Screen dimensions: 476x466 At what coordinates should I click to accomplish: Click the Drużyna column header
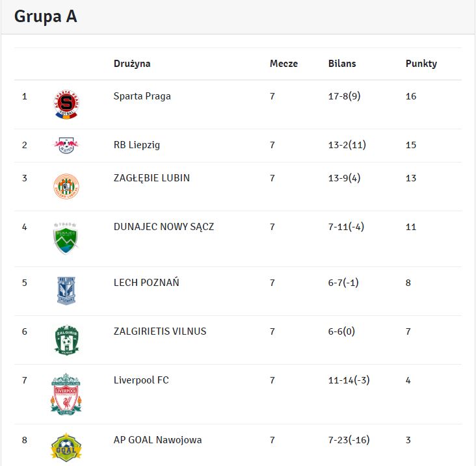132,64
